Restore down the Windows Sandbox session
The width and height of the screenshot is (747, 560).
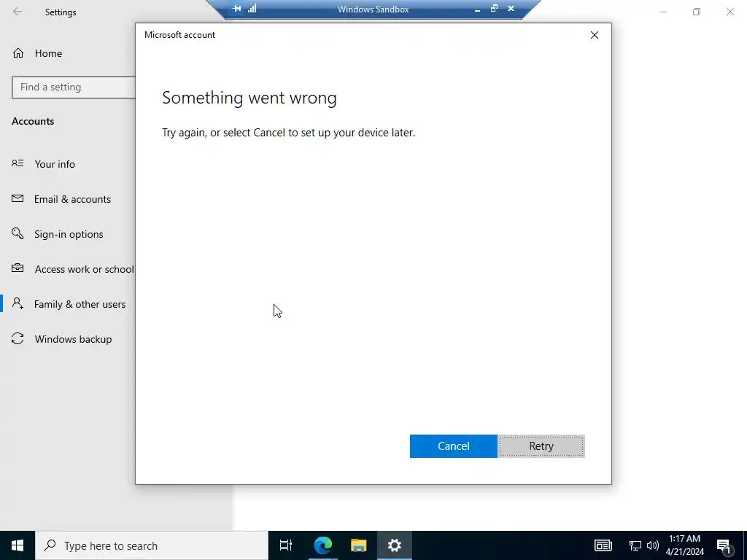click(494, 9)
